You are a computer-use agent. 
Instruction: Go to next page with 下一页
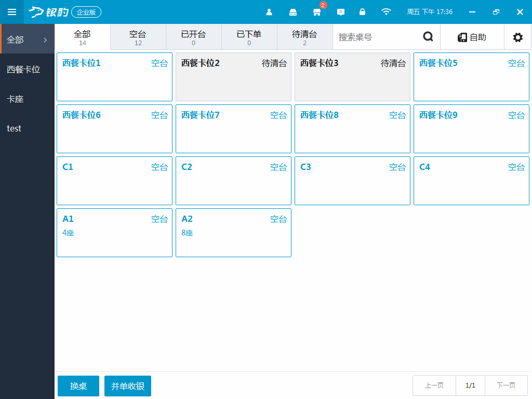tap(506, 385)
